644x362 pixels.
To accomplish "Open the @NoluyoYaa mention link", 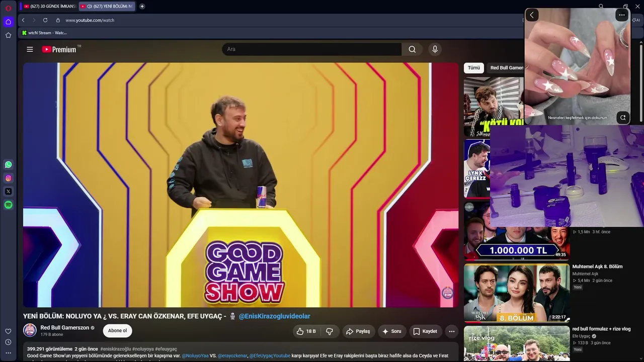I will [195, 356].
